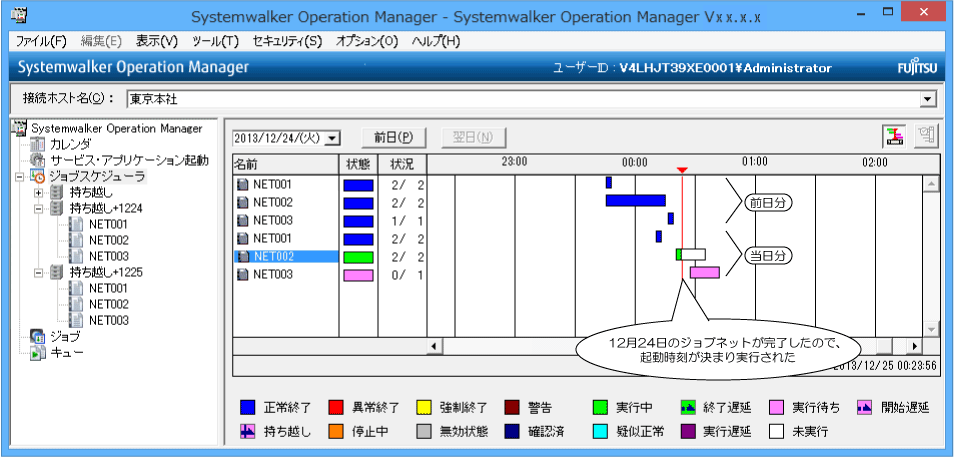This screenshot has height=457, width=954.
Task: Select Systemwalker Operation Manager root node
Action: click(x=116, y=128)
